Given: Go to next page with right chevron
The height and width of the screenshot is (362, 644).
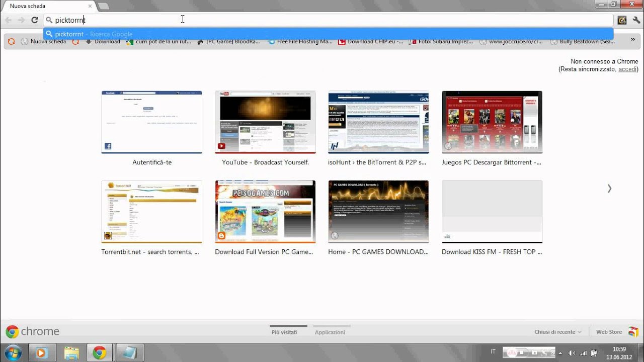Looking at the screenshot, I should pos(609,189).
